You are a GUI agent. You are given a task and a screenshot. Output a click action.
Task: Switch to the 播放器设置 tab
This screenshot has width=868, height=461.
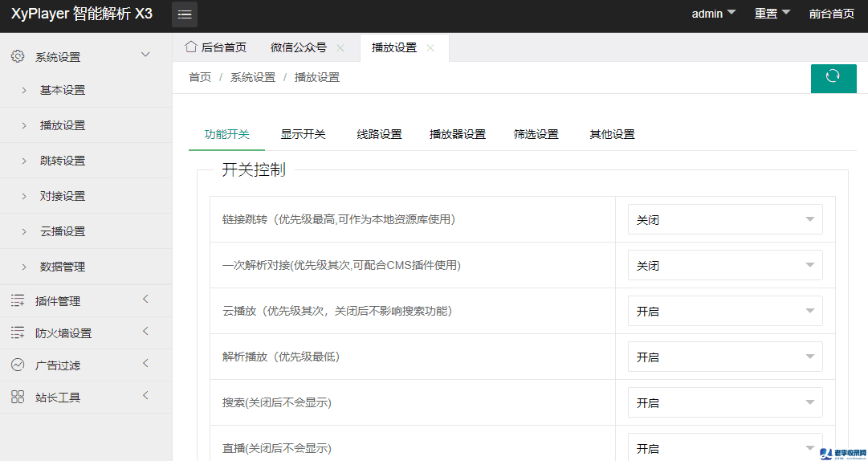[x=458, y=134]
